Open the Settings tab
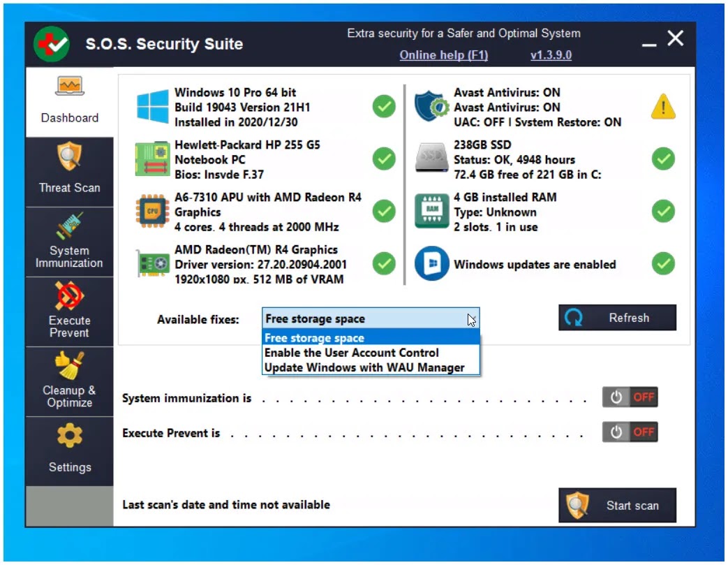This screenshot has height=565, width=728. tap(70, 451)
